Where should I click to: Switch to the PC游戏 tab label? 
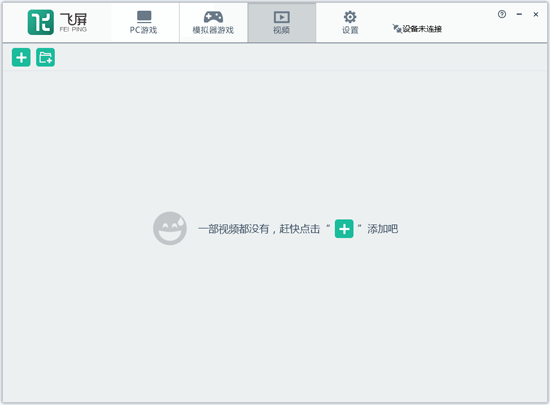[x=143, y=30]
